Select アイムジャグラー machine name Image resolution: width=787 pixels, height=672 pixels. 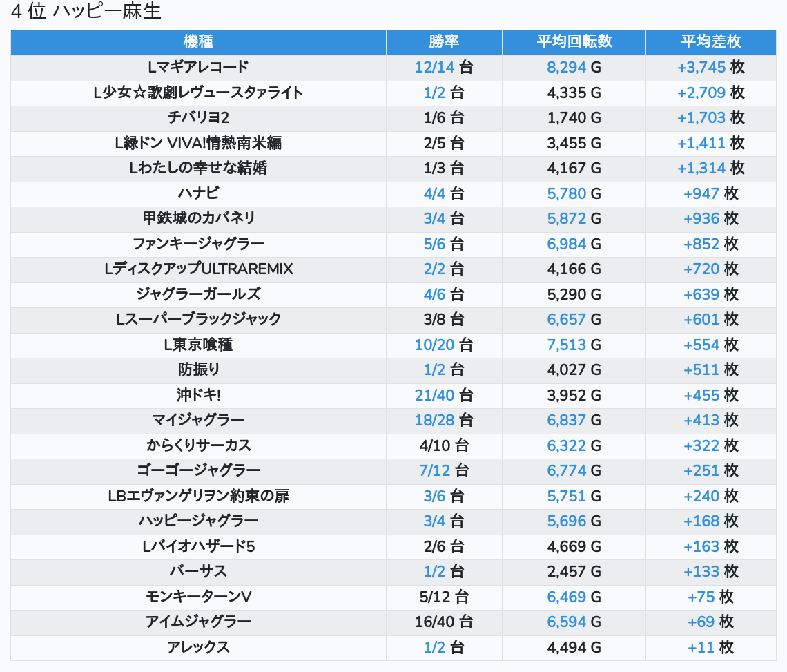[198, 622]
